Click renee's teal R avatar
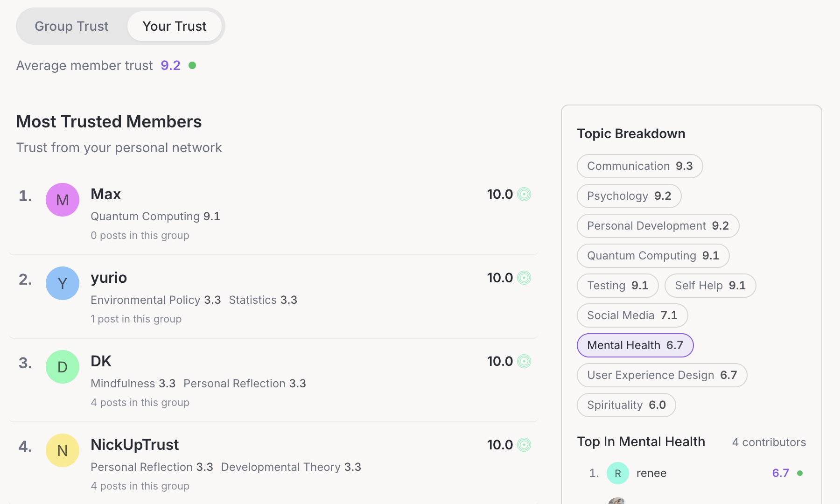840x504 pixels. click(618, 473)
